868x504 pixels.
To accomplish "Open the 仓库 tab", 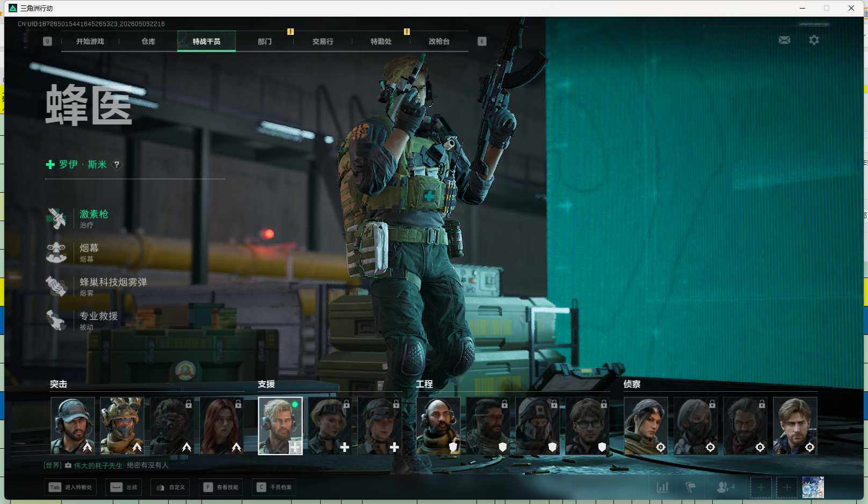I will coord(148,41).
